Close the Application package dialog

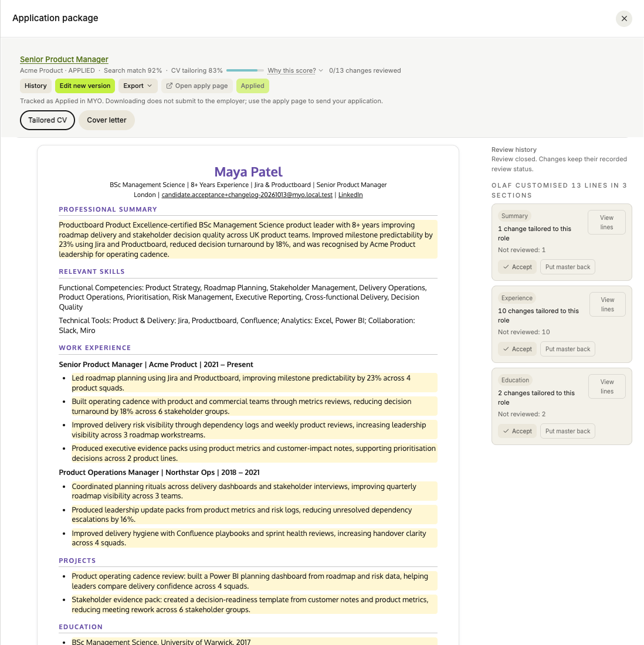(x=624, y=19)
